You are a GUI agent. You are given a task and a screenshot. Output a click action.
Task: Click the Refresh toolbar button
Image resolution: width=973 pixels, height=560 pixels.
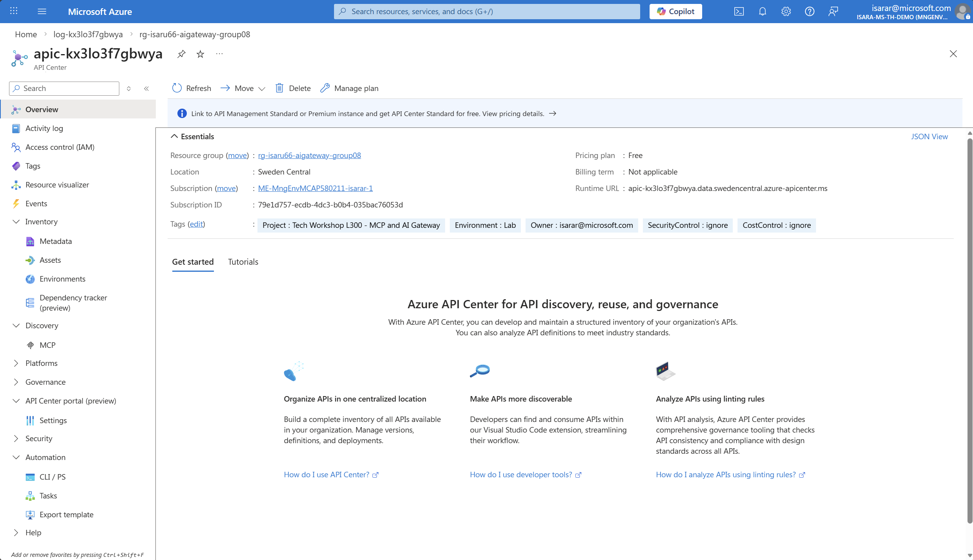[x=192, y=88]
